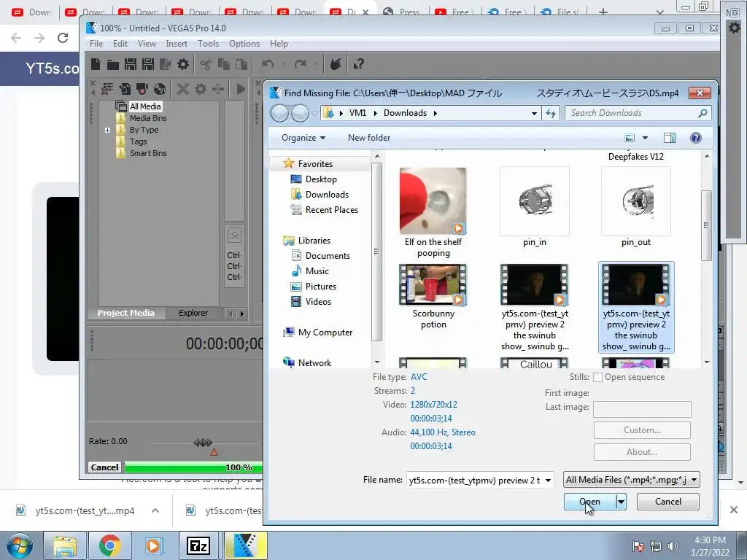Image resolution: width=747 pixels, height=560 pixels.
Task: Open the change view dropdown arrow
Action: pyautogui.click(x=645, y=138)
